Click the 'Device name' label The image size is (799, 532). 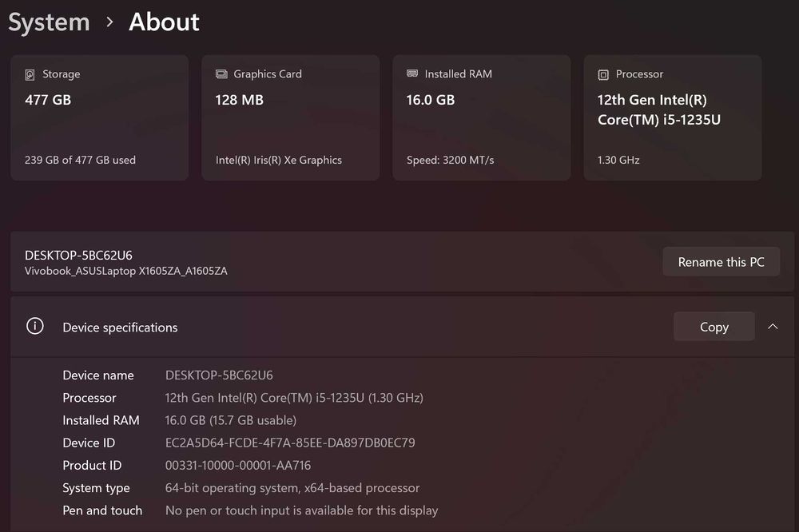[98, 375]
